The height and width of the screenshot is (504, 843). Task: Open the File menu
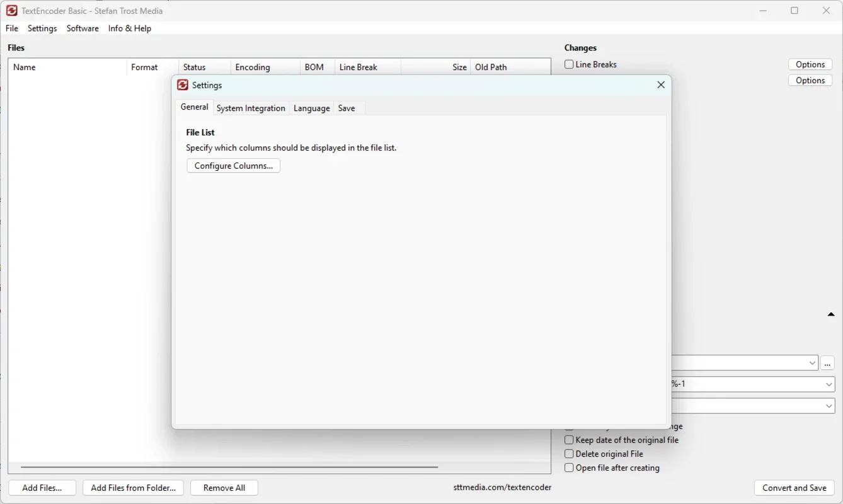click(x=12, y=28)
